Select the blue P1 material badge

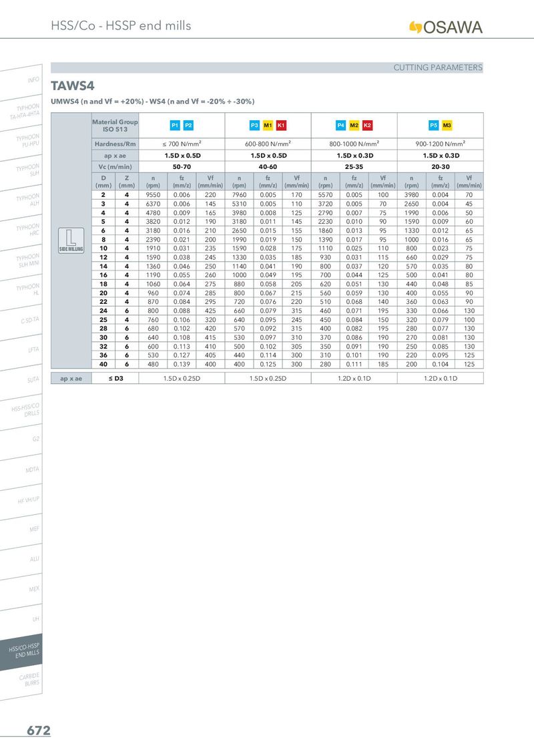175,126
